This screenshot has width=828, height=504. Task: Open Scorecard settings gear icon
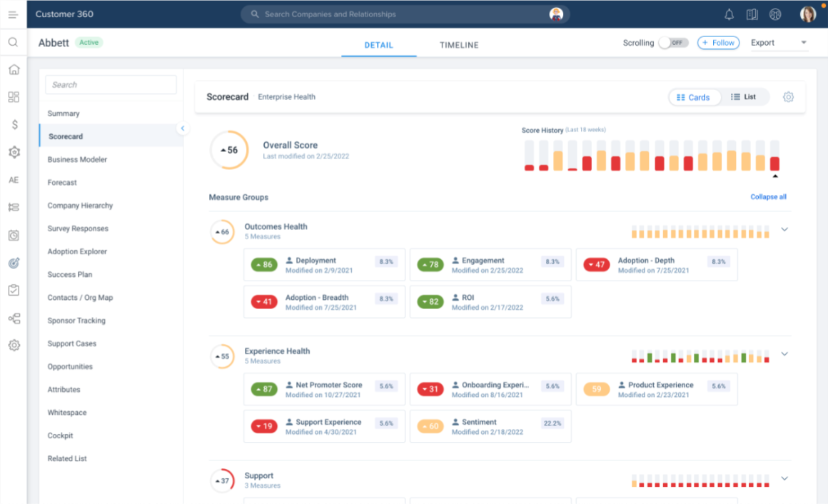tap(788, 97)
